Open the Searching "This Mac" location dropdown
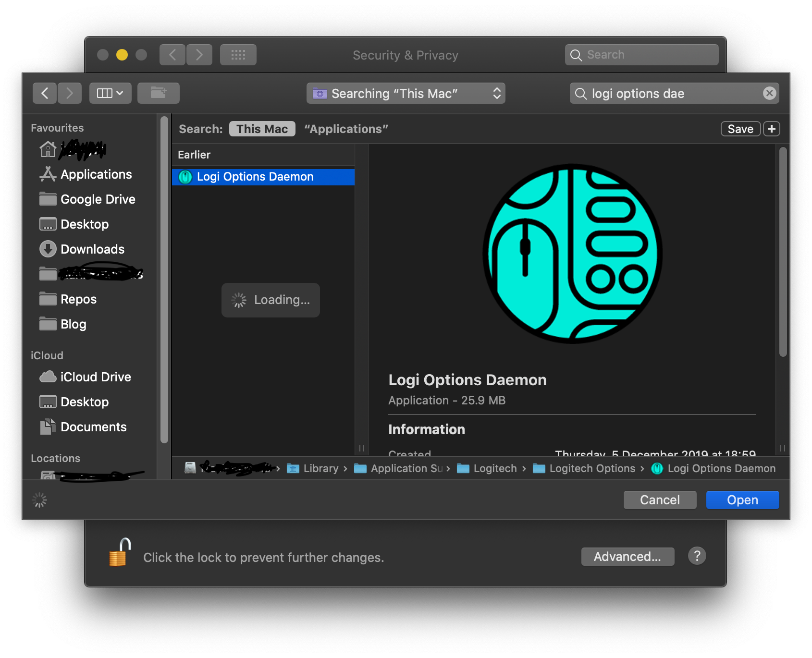The width and height of the screenshot is (812, 658). [406, 93]
